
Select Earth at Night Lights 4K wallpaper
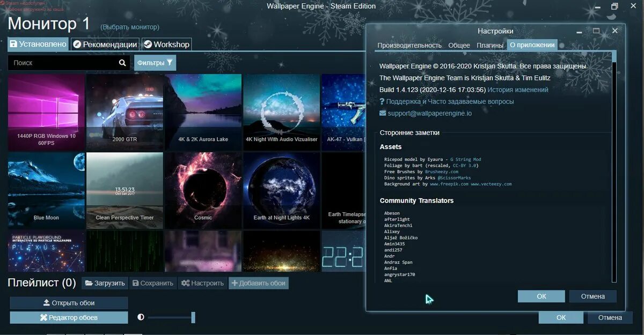pyautogui.click(x=281, y=190)
